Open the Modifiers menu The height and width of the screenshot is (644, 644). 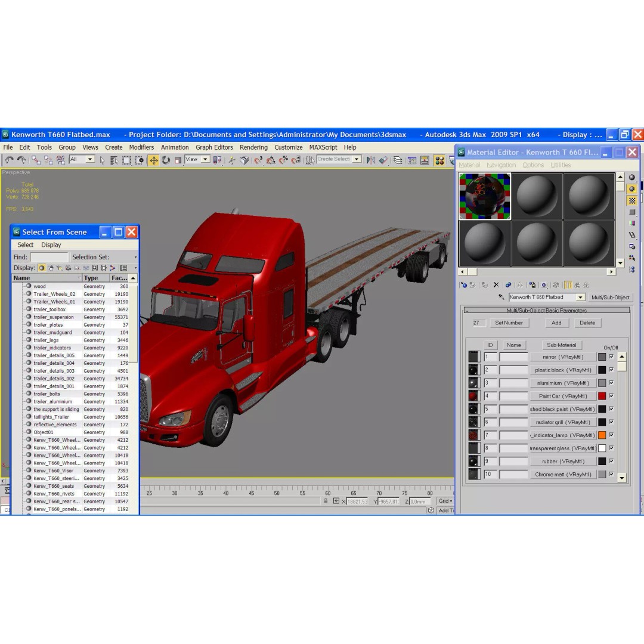pyautogui.click(x=141, y=147)
